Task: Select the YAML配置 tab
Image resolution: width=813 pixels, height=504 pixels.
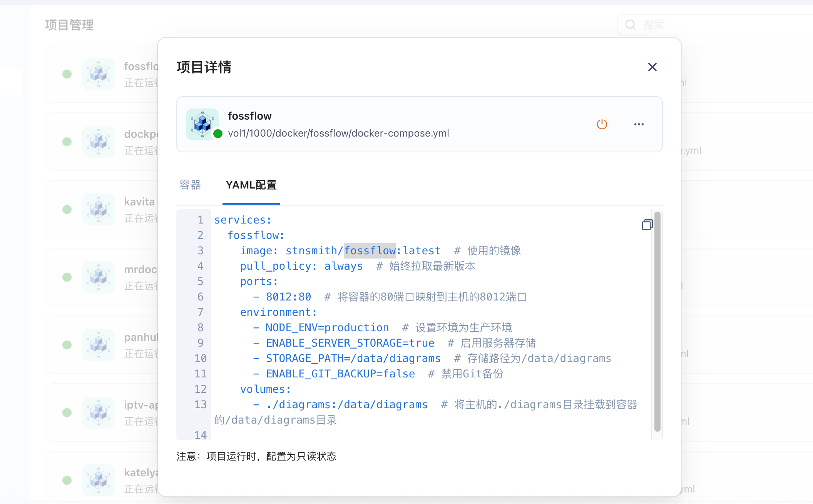Action: pos(251,185)
